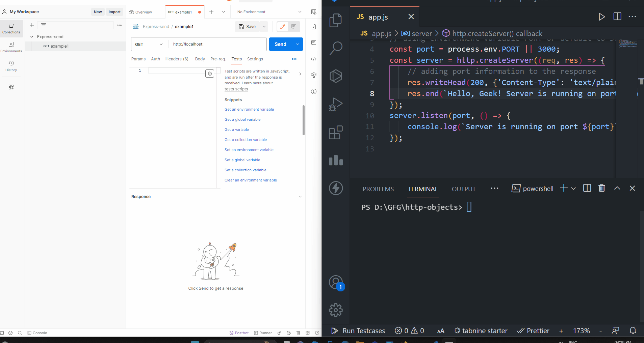Image resolution: width=644 pixels, height=343 pixels.
Task: Open Send button dropdown arrow
Action: tap(298, 44)
